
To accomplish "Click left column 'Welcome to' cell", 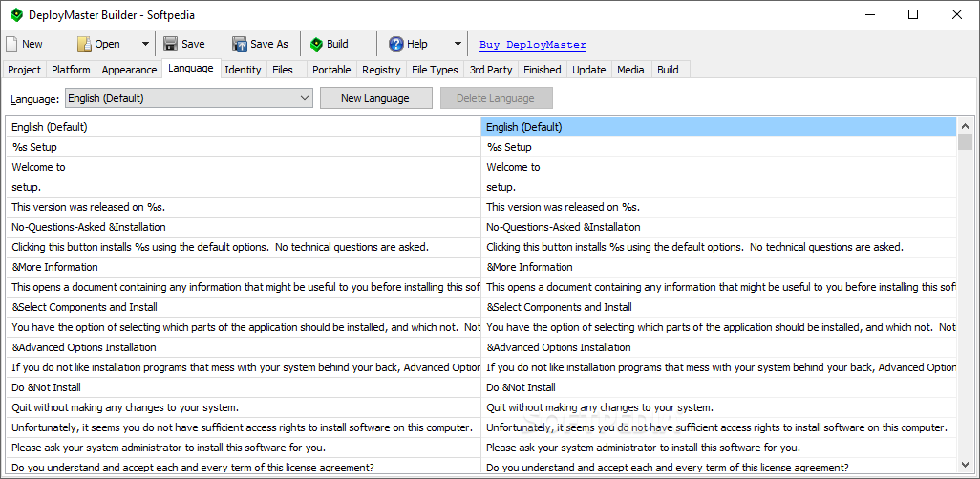I will point(244,167).
